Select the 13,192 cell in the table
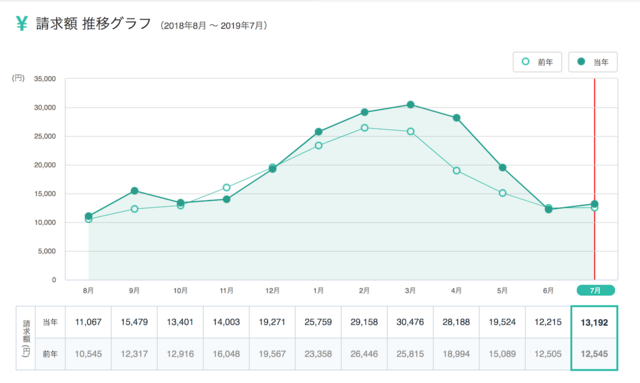The image size is (640, 383). (x=594, y=322)
